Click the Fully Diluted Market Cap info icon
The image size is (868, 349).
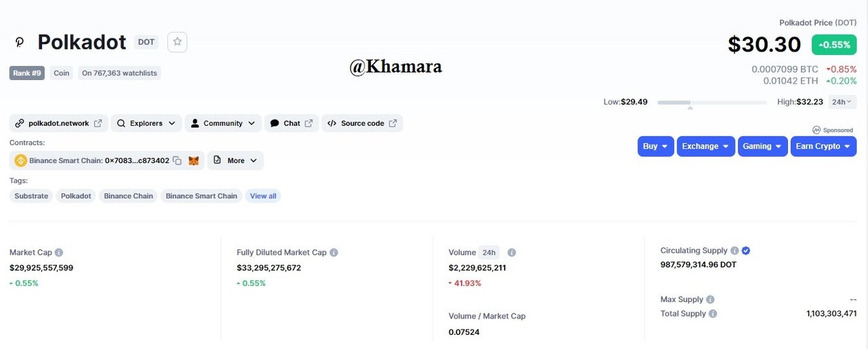[334, 253]
